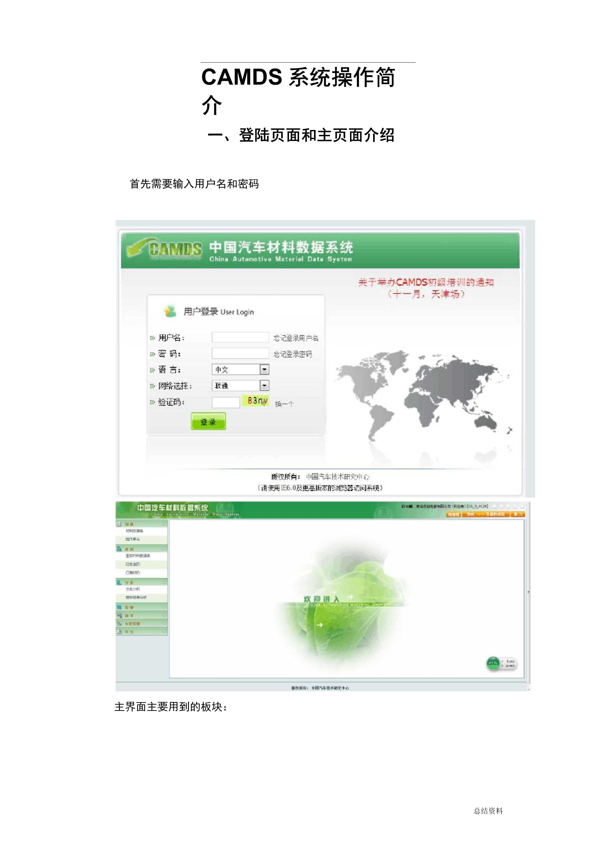Open the 语言 dropdown showing 中文
Screen dimensions: 616x855
click(240, 369)
